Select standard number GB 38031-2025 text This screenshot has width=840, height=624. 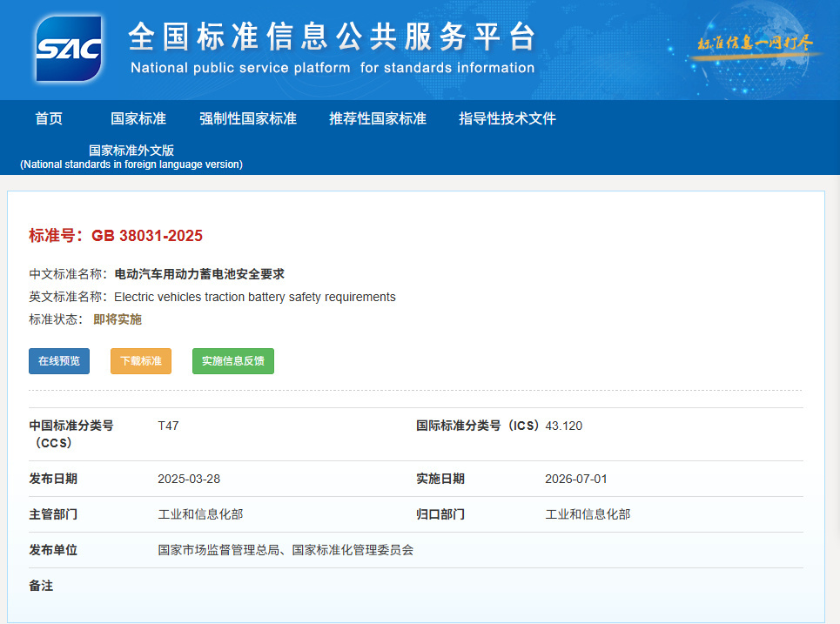[147, 236]
